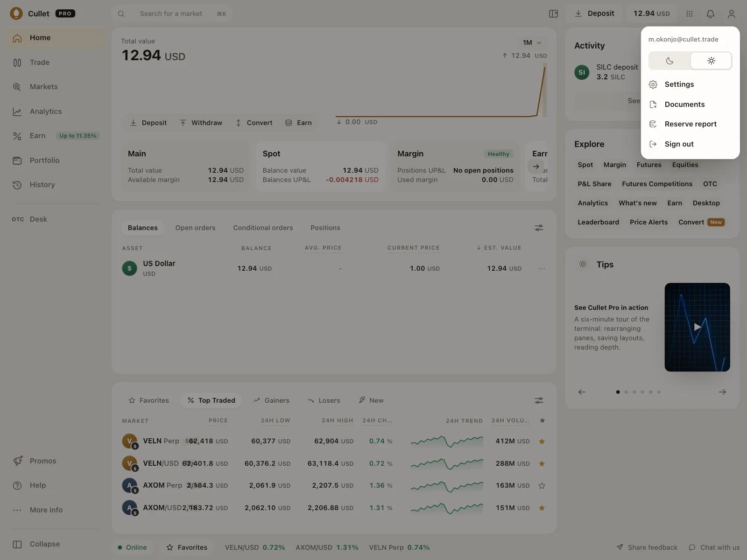Open Futures Competitions in Explore
Image resolution: width=747 pixels, height=560 pixels.
coord(657,184)
